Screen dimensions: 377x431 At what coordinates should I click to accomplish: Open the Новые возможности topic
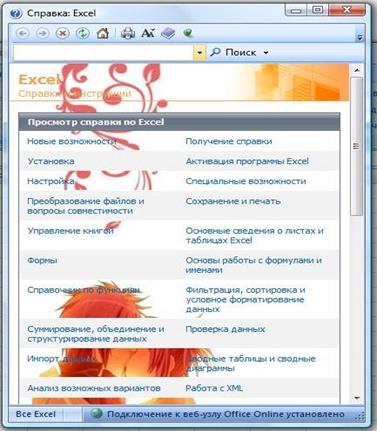tap(72, 141)
